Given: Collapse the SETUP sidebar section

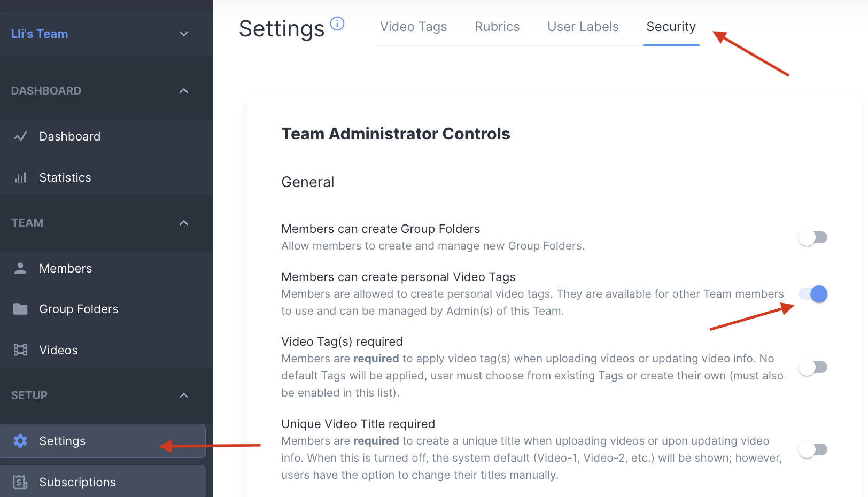Looking at the screenshot, I should [x=184, y=395].
